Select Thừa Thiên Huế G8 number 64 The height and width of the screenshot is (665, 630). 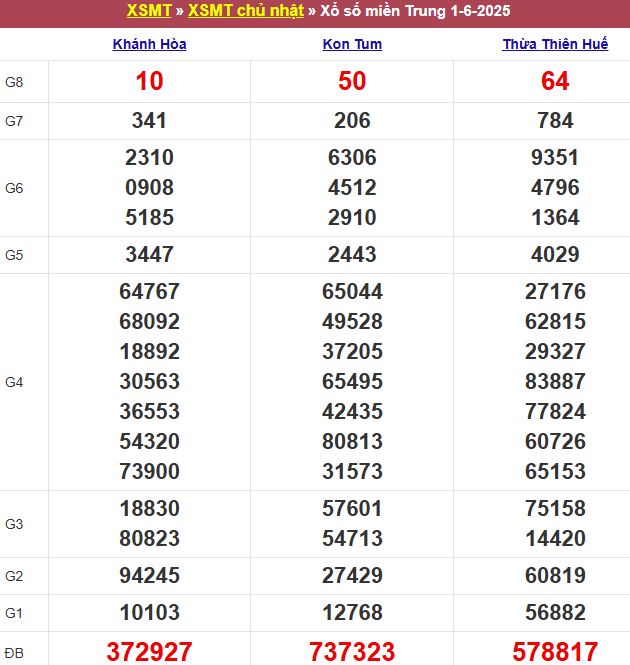pos(555,81)
